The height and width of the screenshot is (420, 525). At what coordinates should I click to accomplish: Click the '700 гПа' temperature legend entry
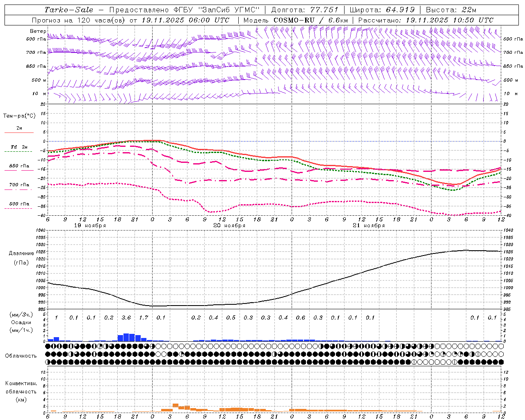click(x=19, y=185)
